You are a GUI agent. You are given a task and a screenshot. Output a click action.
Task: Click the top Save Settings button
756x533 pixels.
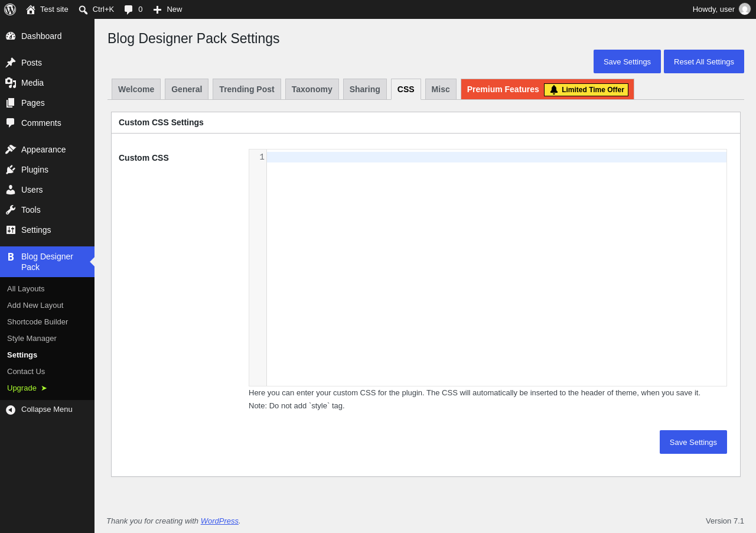click(627, 61)
